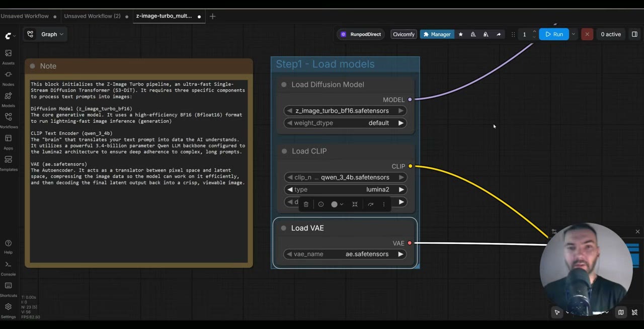Delete the selected node with trash icon
The width and height of the screenshot is (644, 329).
[306, 204]
